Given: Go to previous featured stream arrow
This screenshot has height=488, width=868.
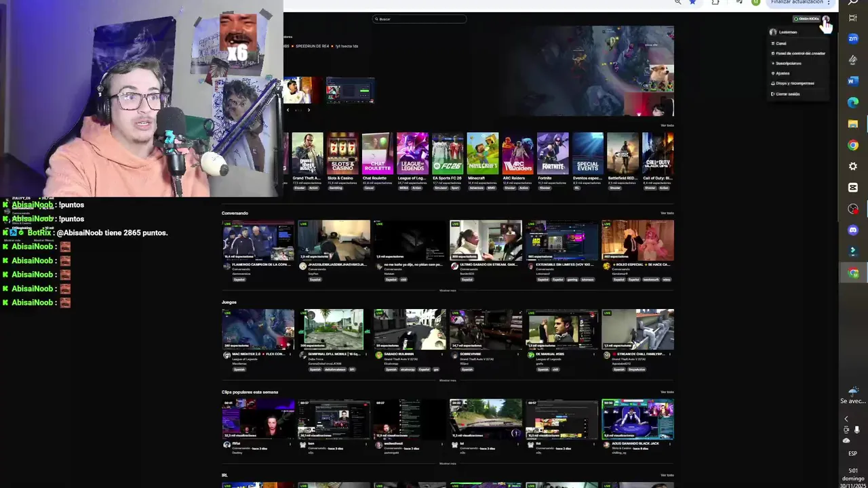Looking at the screenshot, I should pyautogui.click(x=288, y=110).
